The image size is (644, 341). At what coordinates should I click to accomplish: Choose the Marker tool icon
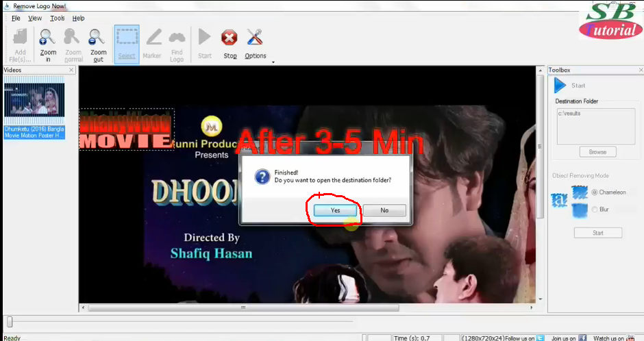[152, 38]
